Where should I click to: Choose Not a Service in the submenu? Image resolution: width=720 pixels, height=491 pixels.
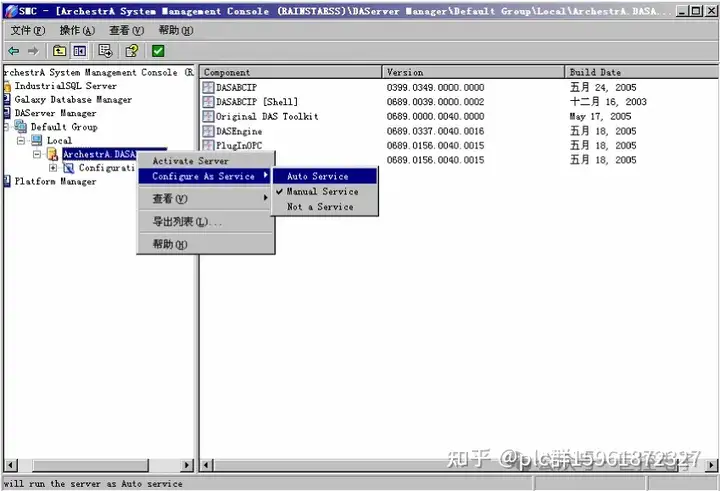click(320, 207)
